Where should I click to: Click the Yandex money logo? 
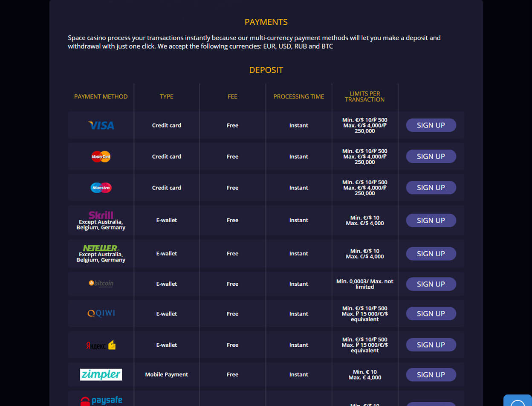[101, 345]
